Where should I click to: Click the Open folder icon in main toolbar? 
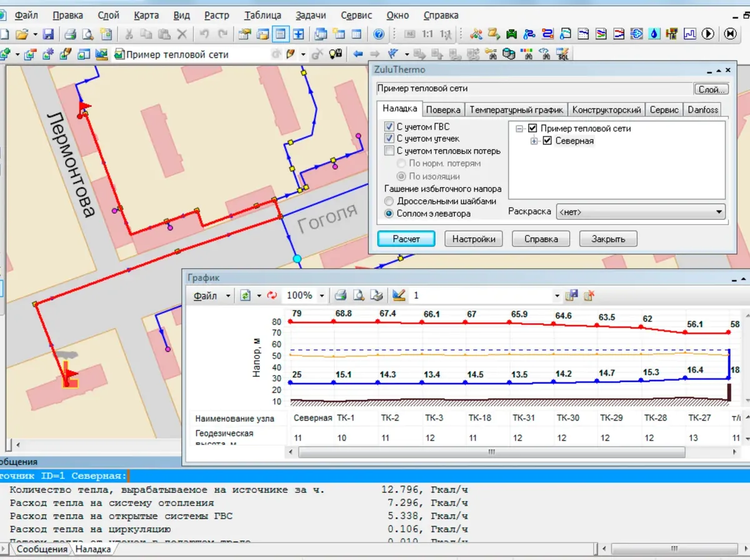(22, 34)
